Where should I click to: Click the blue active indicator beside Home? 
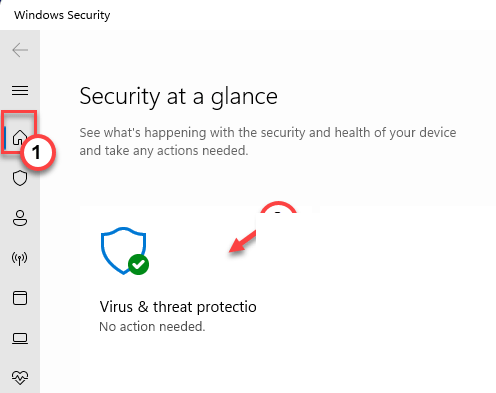pyautogui.click(x=6, y=137)
